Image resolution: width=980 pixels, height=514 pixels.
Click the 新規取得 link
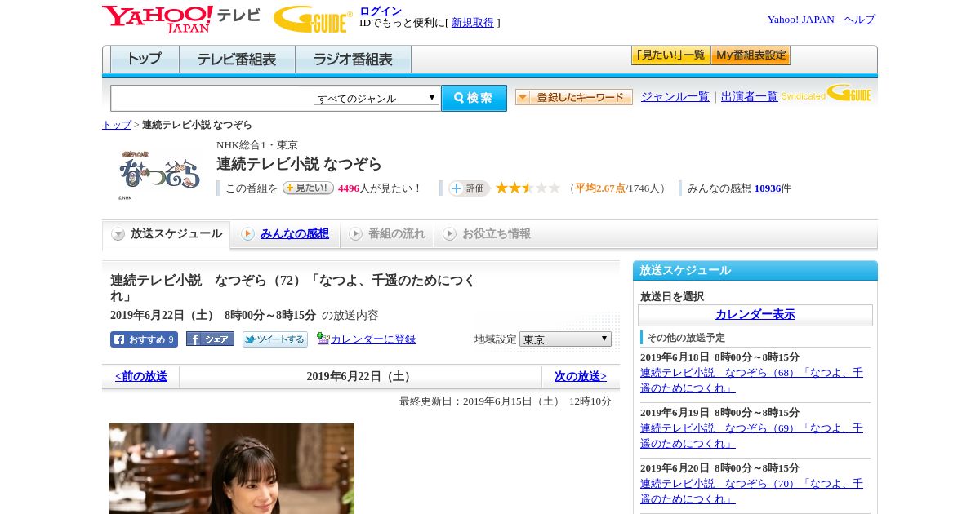click(473, 23)
